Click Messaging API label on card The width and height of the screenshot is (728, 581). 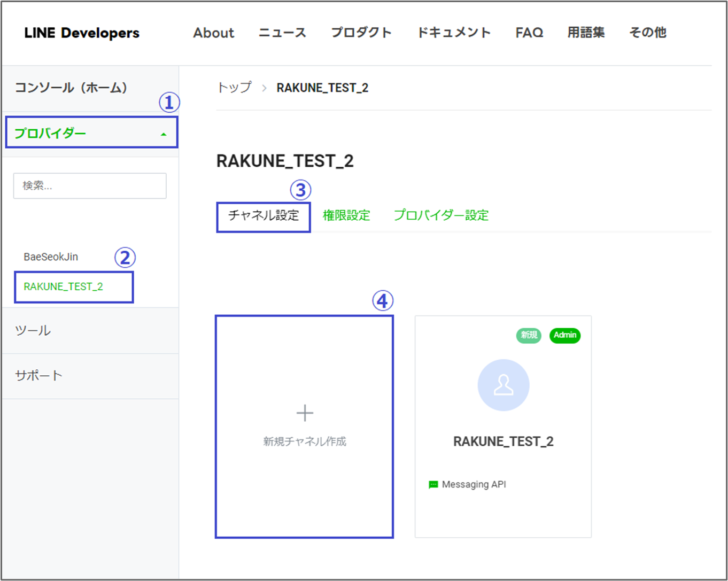click(474, 484)
